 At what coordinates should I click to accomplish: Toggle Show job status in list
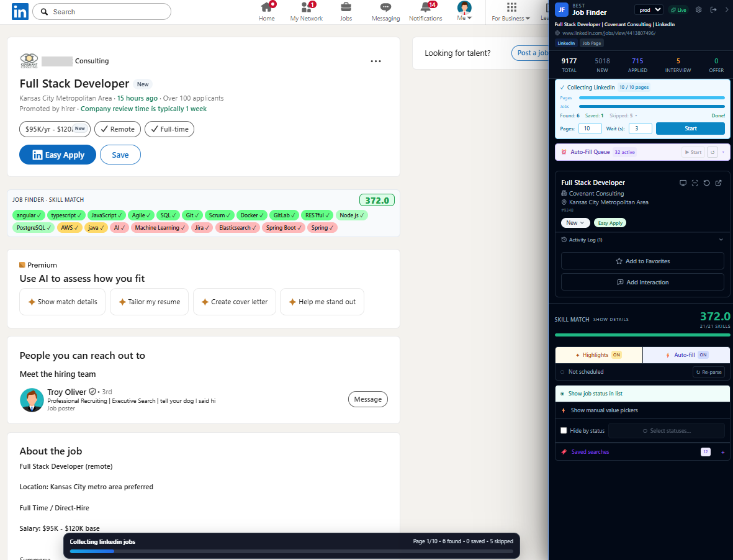[642, 394]
